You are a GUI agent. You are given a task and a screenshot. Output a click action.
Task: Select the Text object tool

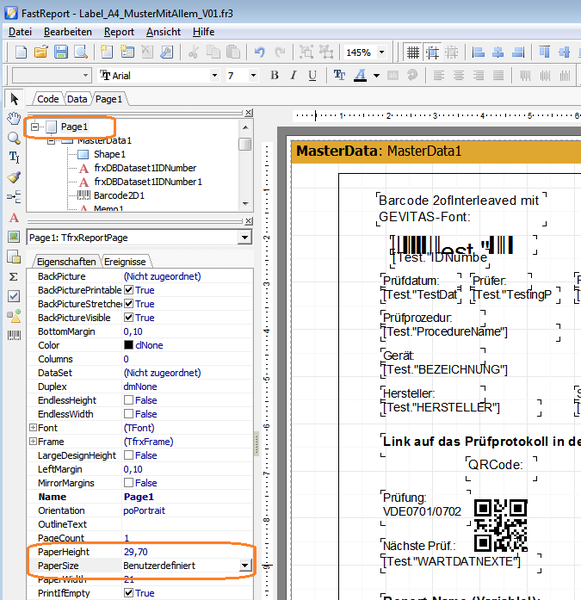coord(14,218)
